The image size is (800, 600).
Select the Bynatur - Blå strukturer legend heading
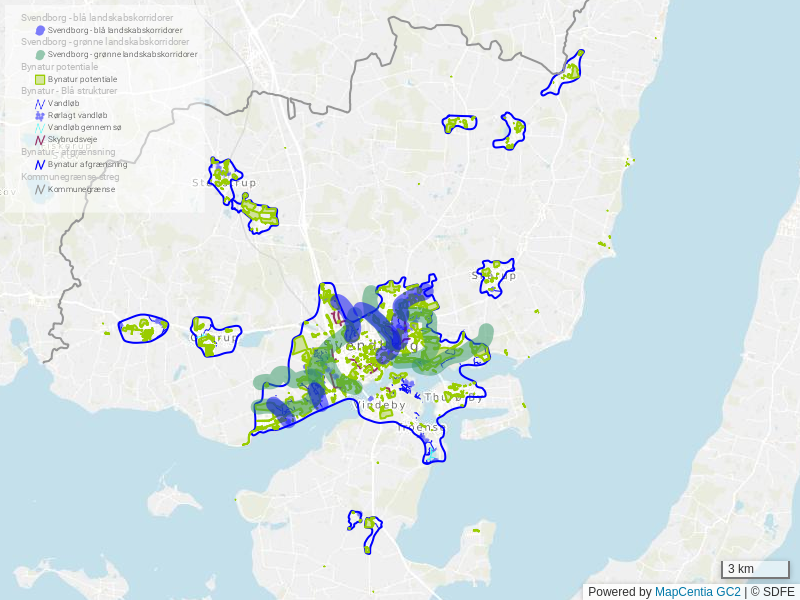click(69, 90)
